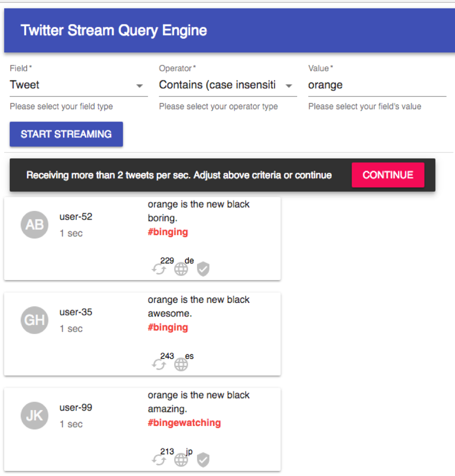Screen dimensions: 455x476
Task: Focus the Value field containing orange
Action: click(x=377, y=85)
